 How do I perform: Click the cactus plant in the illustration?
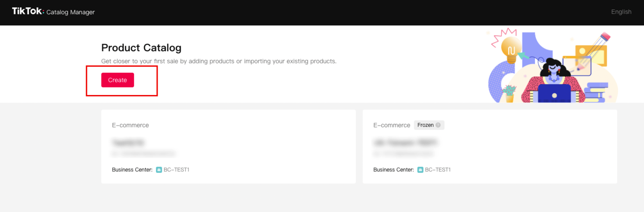pyautogui.click(x=510, y=93)
